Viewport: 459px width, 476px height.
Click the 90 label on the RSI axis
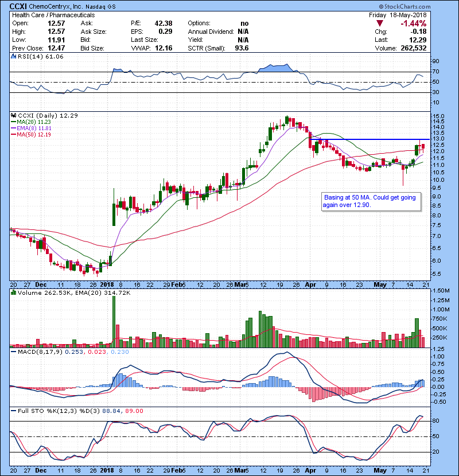[435, 61]
